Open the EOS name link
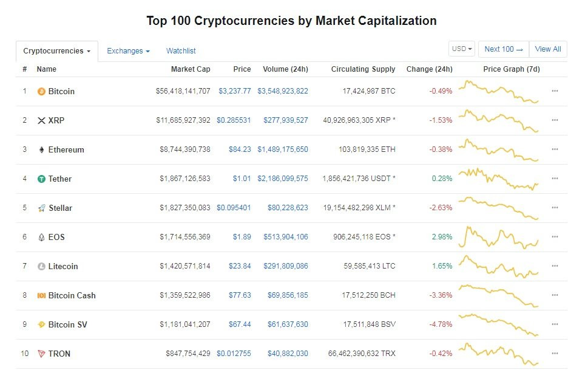This screenshot has height=370, width=588. click(56, 237)
